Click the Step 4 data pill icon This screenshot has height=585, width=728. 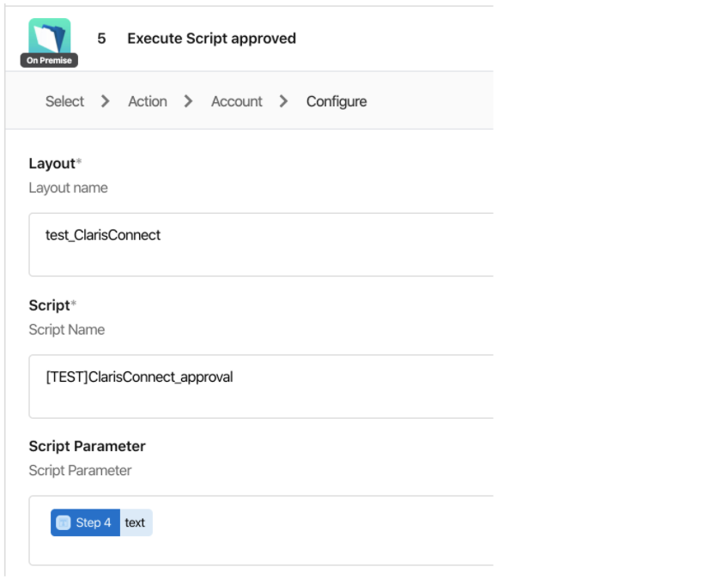tap(64, 522)
